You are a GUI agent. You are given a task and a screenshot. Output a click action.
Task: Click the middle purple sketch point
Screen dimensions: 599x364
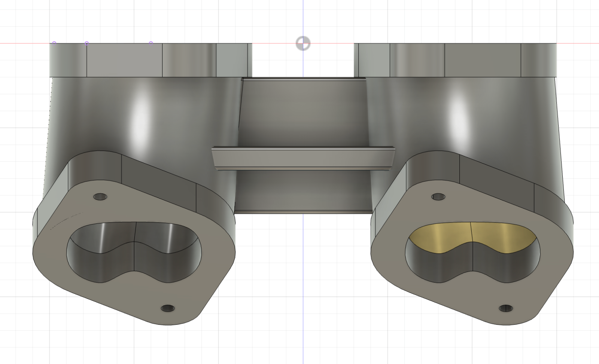click(87, 43)
